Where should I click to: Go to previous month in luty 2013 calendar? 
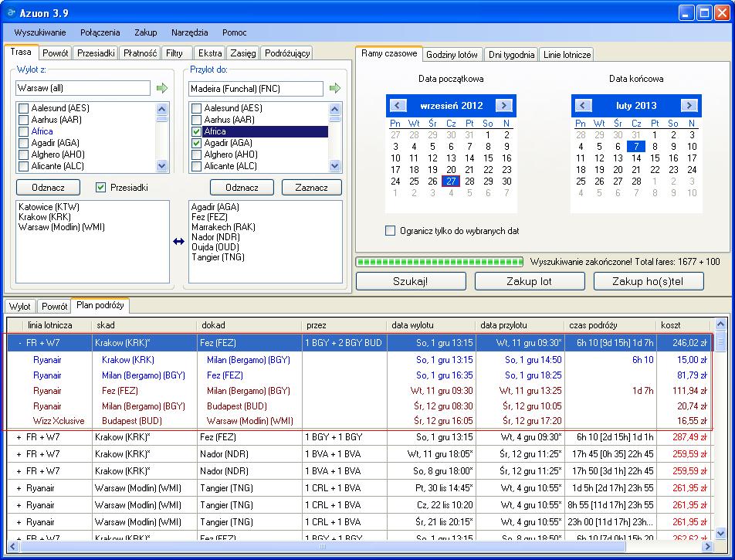coord(583,106)
